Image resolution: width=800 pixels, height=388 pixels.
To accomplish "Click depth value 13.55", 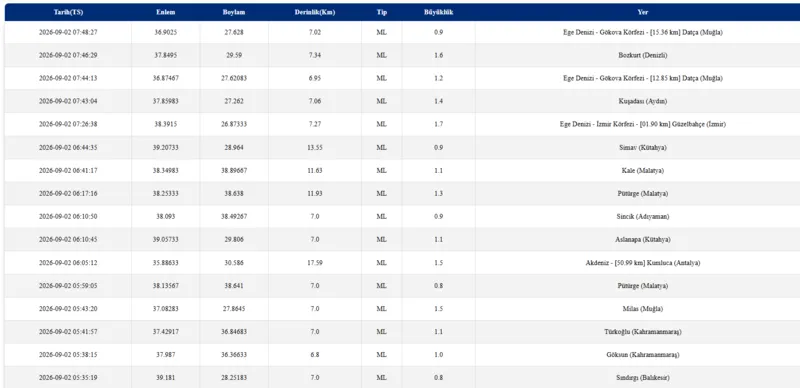I will point(315,148).
